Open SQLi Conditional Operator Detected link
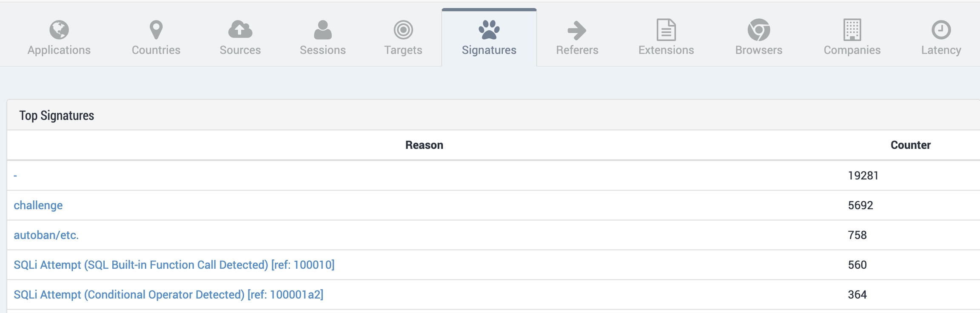The height and width of the screenshot is (313, 980). 168,295
